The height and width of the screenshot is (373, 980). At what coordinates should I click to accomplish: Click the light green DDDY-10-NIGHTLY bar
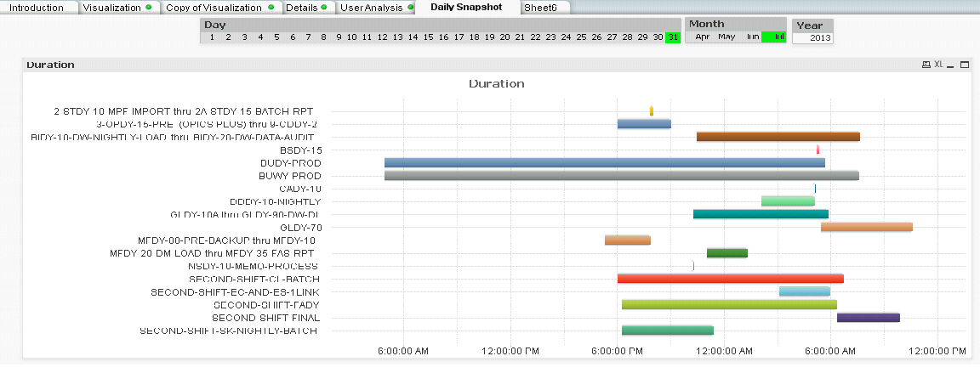pyautogui.click(x=788, y=201)
